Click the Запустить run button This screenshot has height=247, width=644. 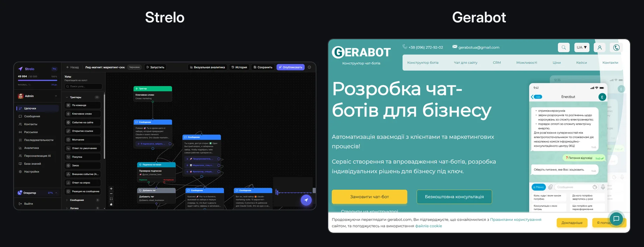155,67
